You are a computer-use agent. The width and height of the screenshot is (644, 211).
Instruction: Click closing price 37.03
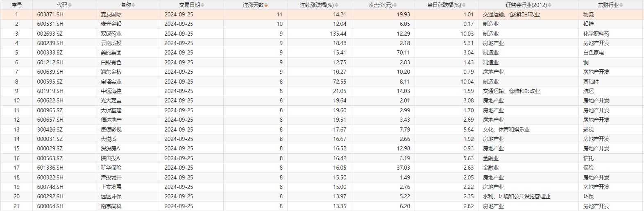[x=403, y=168]
